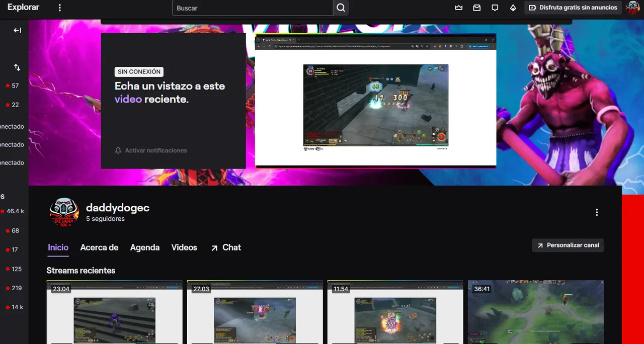Viewport: 644px width, 344px height.
Task: Open the three-dot menu next to Explorar
Action: (x=60, y=8)
